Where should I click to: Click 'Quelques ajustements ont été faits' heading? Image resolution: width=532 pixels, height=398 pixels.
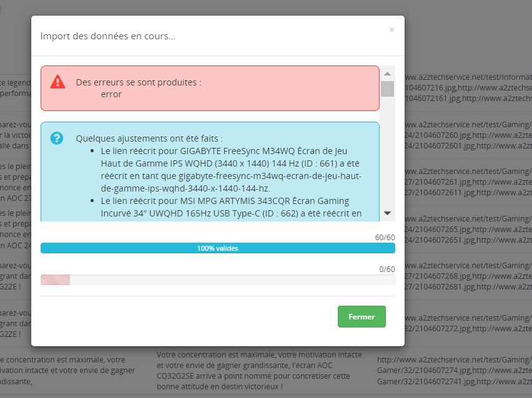click(x=149, y=138)
